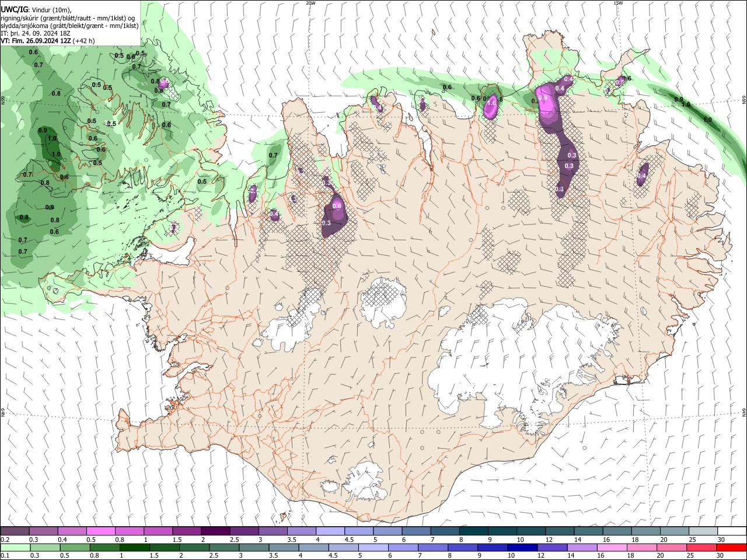The image size is (747, 560).
Task: Click the bright pink 0.5 swatch in snow legend
Action: click(100, 531)
